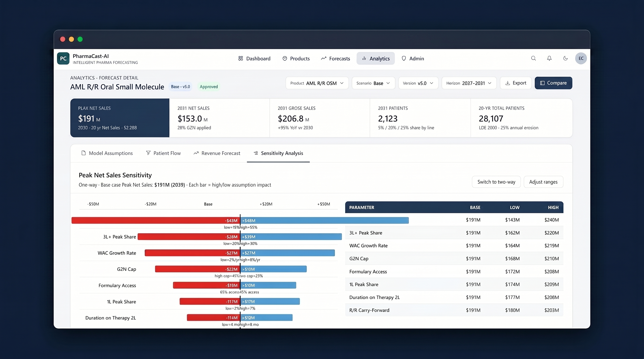
Task: Click the Forecasts trend-line icon
Action: [x=324, y=58]
